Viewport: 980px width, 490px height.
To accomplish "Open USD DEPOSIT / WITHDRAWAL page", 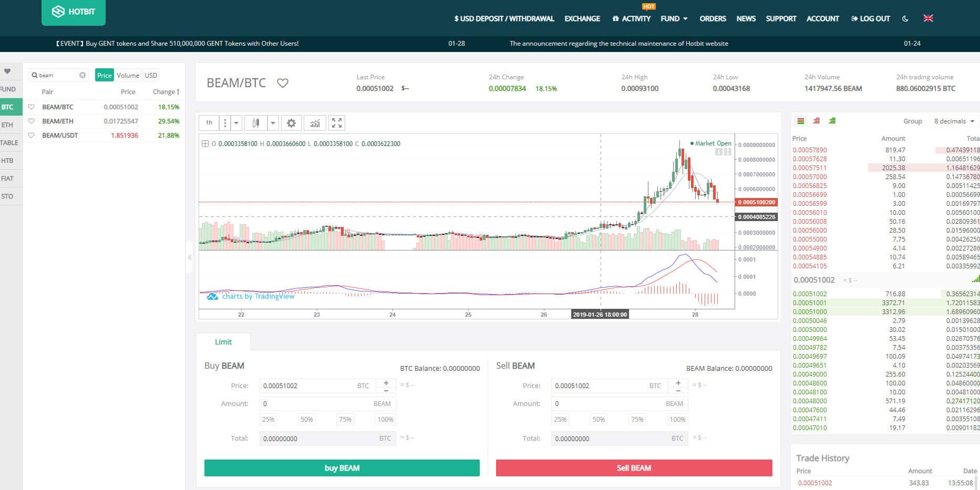I will (504, 18).
